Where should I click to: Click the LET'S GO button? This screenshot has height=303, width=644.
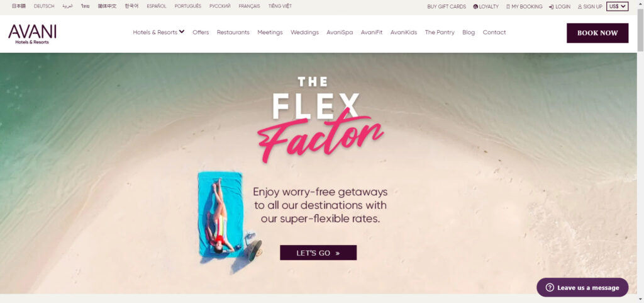[x=318, y=253]
